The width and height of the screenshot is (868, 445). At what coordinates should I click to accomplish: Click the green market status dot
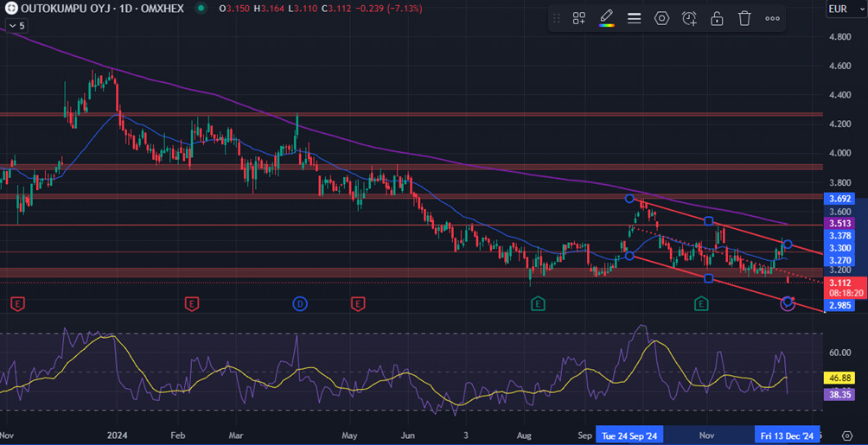(x=201, y=8)
